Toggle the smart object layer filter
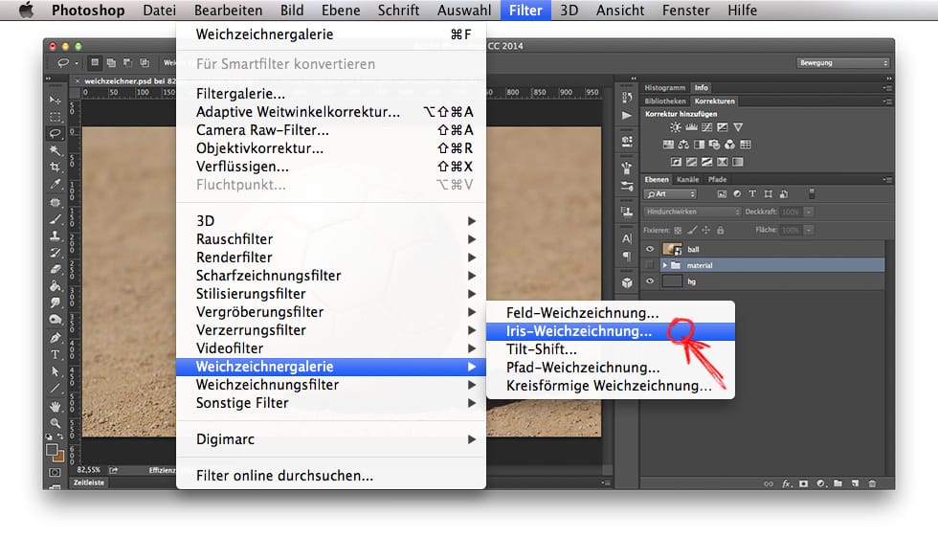The image size is (938, 560). (784, 193)
